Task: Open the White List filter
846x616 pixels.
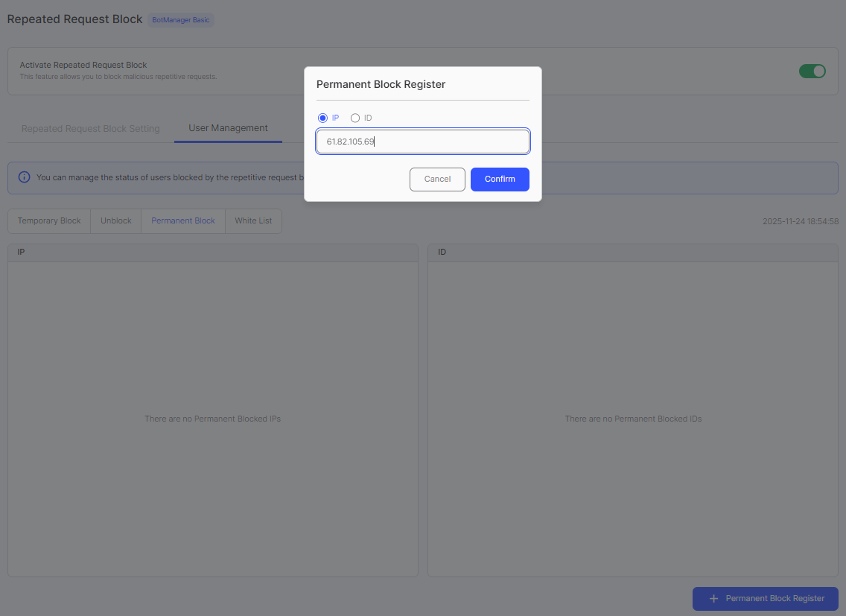Action: [x=253, y=220]
